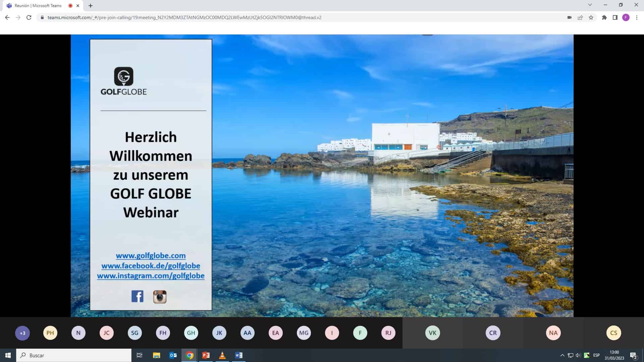Click the PH participant avatar
Image resolution: width=644 pixels, height=362 pixels.
point(50,333)
